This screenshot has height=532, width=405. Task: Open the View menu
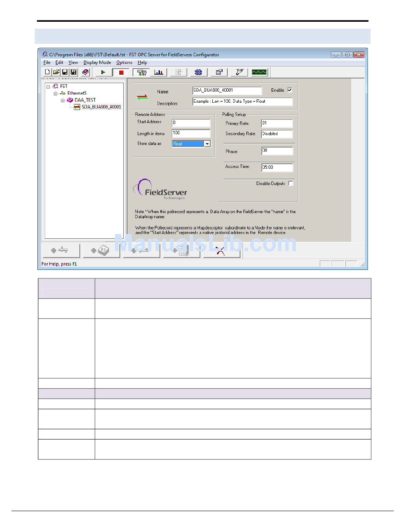[x=73, y=62]
